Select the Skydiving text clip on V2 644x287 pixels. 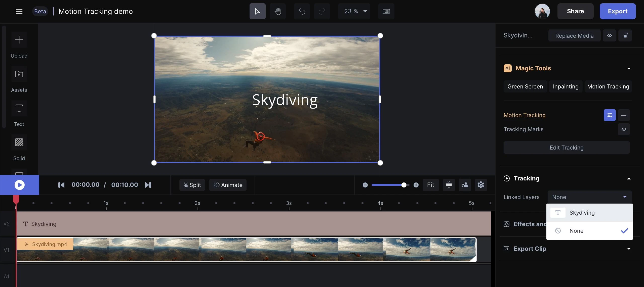[x=254, y=224]
